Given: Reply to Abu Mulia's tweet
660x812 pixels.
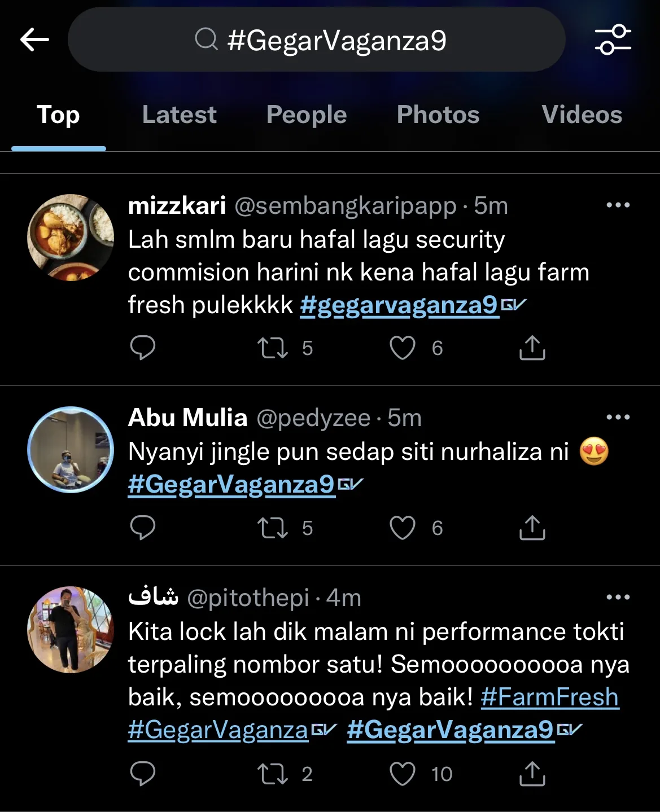Looking at the screenshot, I should point(142,528).
